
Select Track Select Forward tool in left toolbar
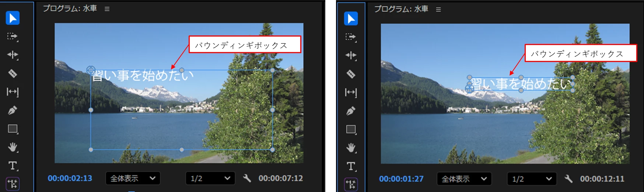(x=13, y=36)
